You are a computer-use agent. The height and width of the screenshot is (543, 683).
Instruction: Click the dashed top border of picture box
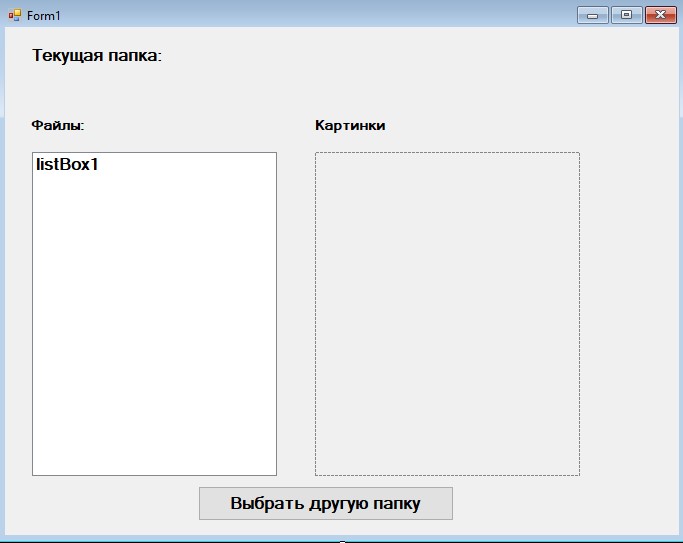point(447,153)
